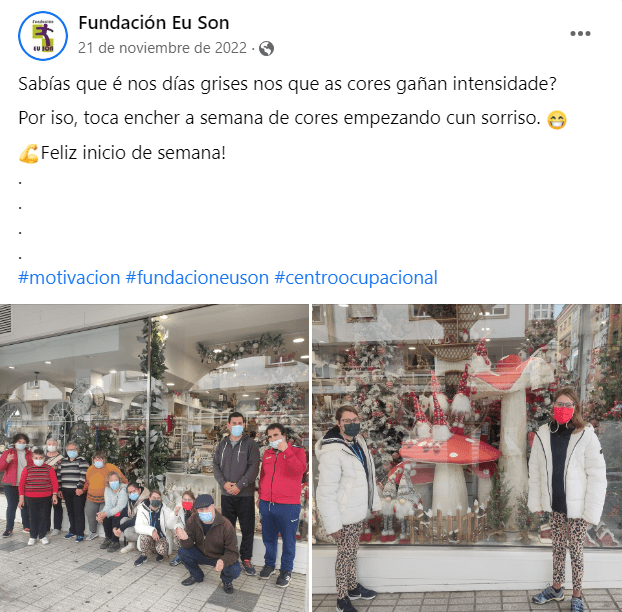This screenshot has width=622, height=612.
Task: Open the left group photo outside the shop
Action: 154,458
